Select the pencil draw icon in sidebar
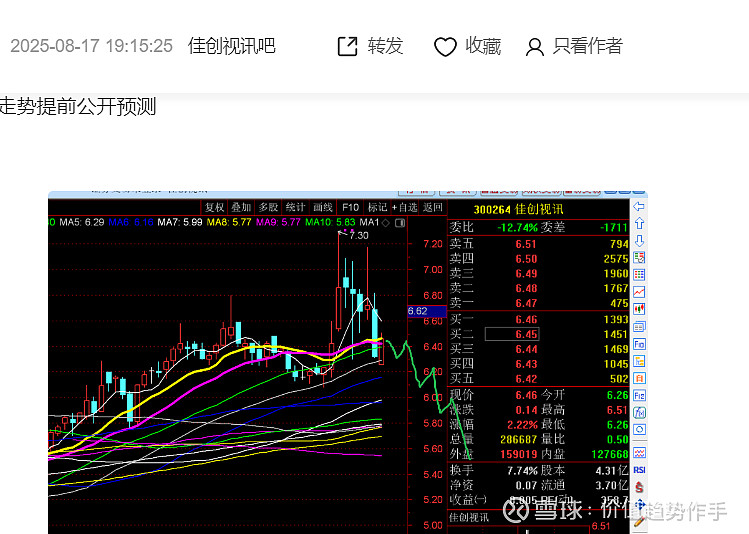Image resolution: width=749 pixels, height=534 pixels. click(x=639, y=521)
